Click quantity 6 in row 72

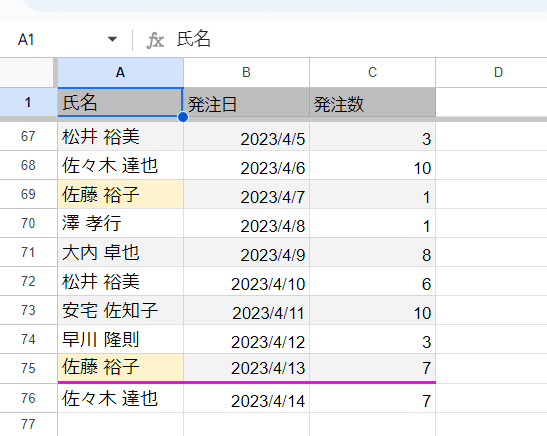[x=373, y=281]
